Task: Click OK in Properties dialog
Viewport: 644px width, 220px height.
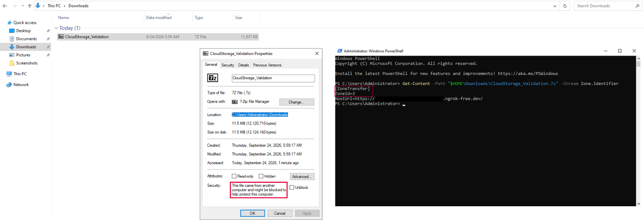Action: (x=252, y=213)
